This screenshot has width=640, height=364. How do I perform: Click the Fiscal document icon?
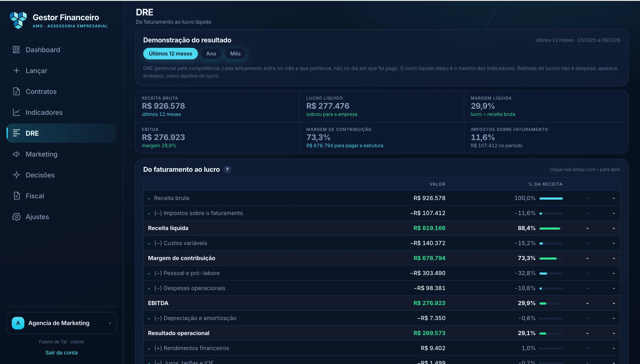[17, 196]
